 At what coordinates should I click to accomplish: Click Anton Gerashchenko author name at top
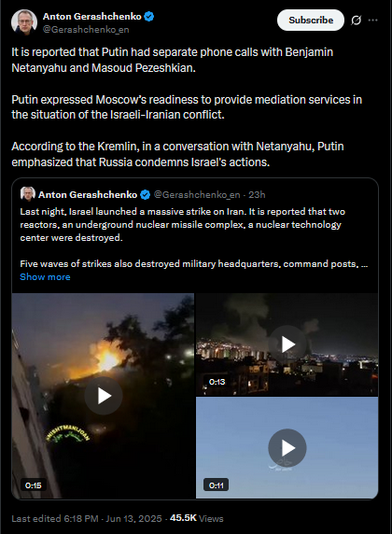[x=92, y=17]
